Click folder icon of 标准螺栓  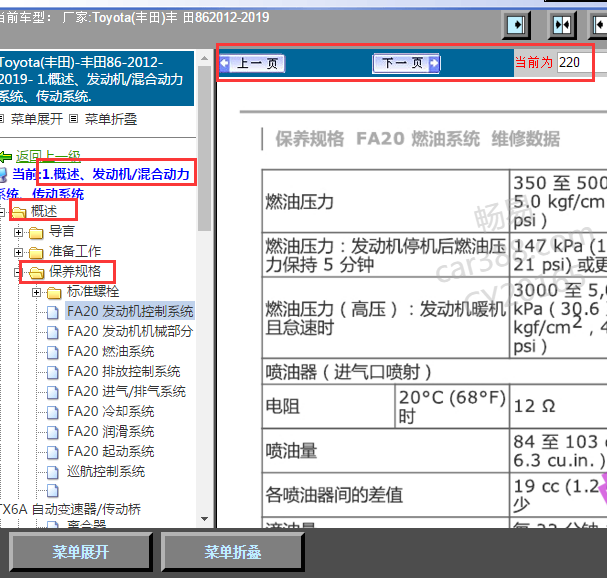pos(54,293)
